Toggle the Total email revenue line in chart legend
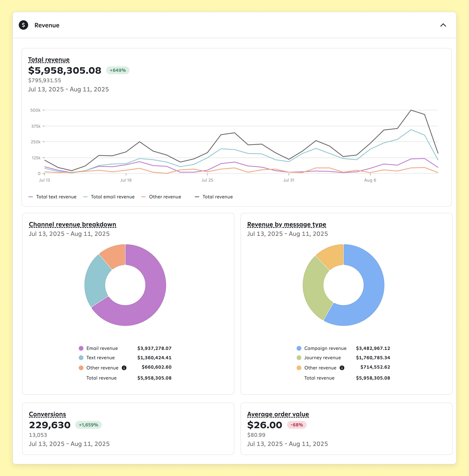This screenshot has width=469, height=476. coord(112,197)
